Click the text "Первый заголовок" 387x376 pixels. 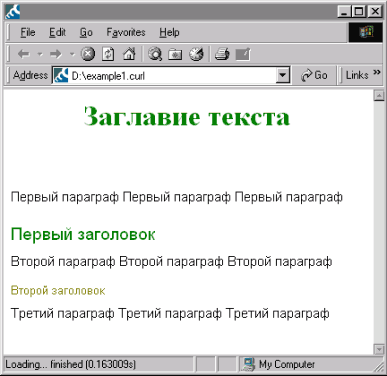tap(83, 234)
